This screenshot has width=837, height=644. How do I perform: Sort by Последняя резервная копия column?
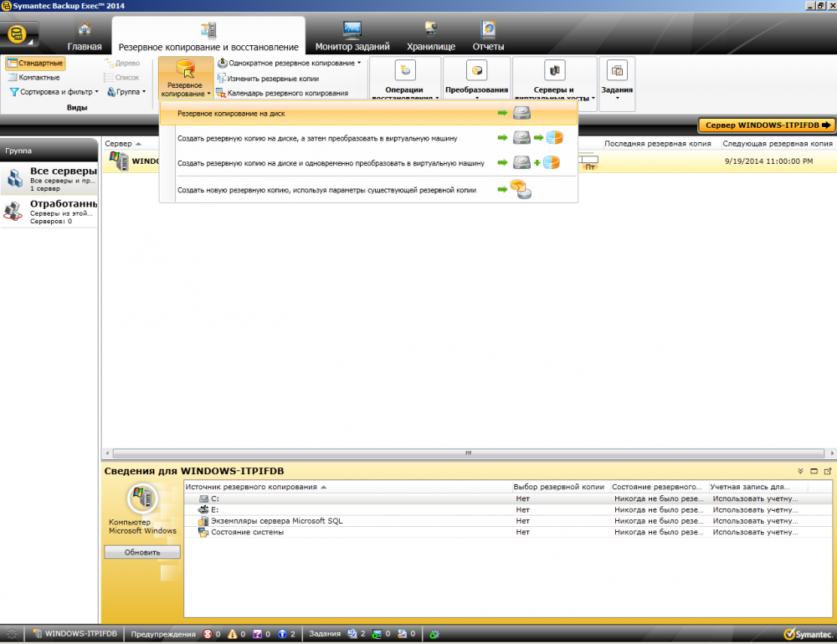658,144
